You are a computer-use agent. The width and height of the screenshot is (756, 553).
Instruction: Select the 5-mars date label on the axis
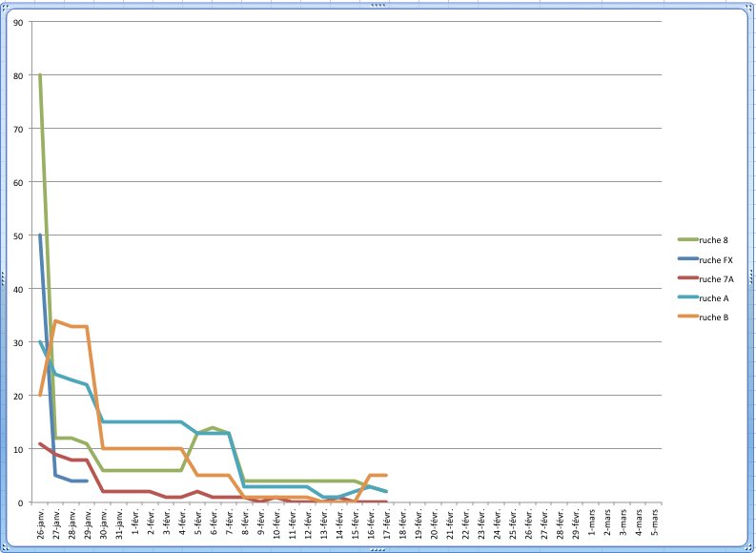coord(654,523)
